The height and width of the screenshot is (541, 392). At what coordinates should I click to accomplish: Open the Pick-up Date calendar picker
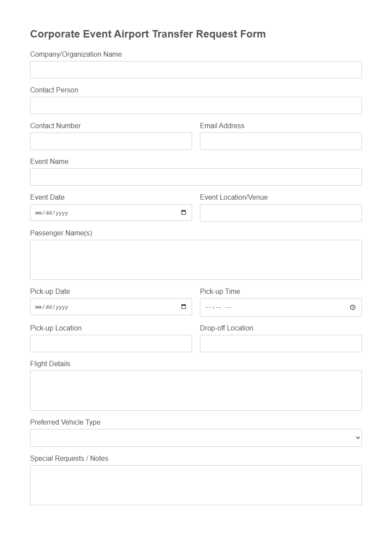(183, 306)
